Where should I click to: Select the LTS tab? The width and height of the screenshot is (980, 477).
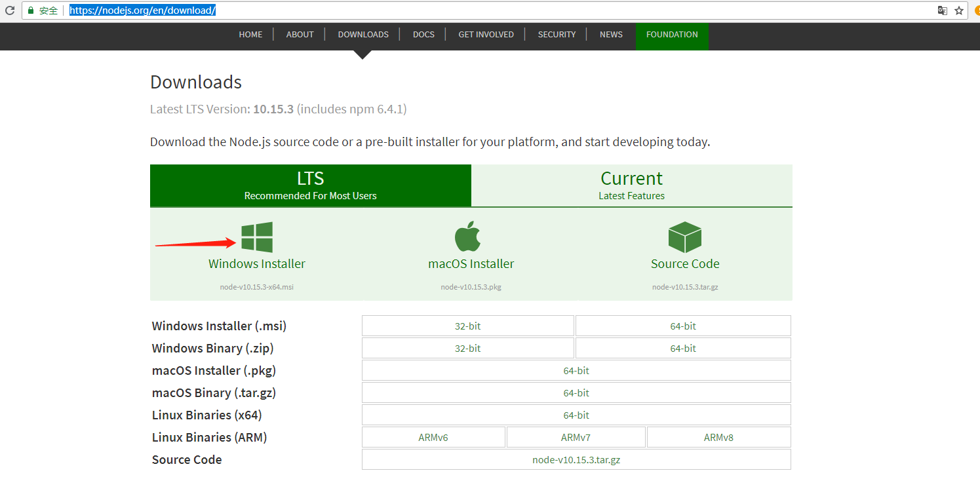[x=310, y=185]
